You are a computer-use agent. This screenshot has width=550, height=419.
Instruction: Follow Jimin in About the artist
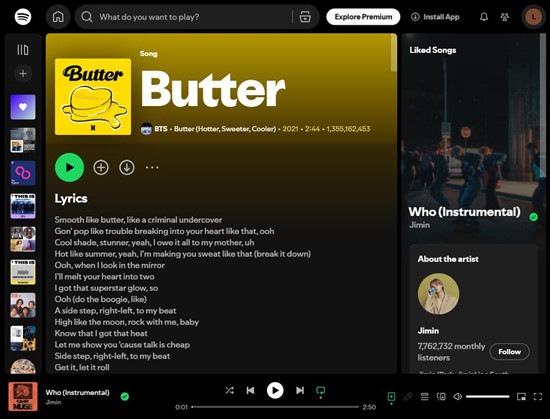(x=509, y=351)
